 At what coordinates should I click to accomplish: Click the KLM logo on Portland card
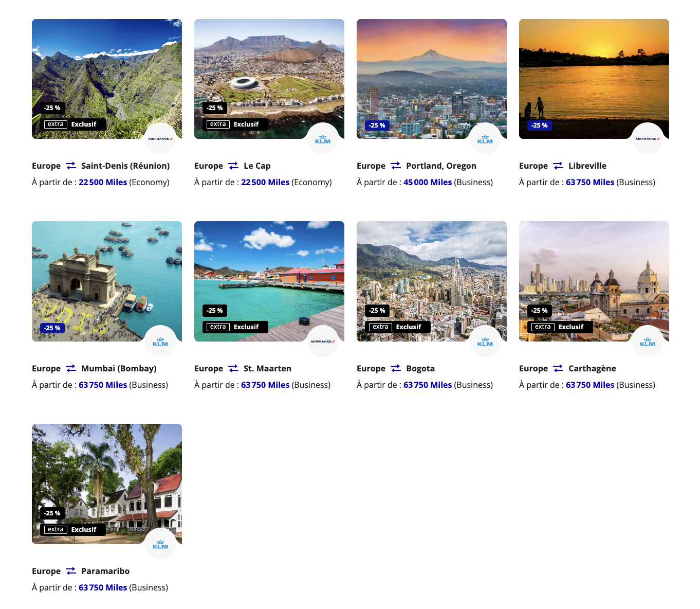(485, 139)
